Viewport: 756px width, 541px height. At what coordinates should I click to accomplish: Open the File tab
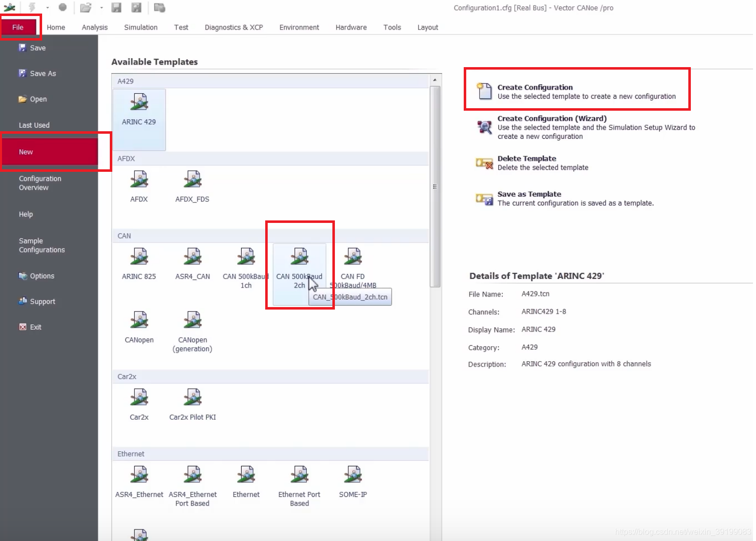click(18, 28)
